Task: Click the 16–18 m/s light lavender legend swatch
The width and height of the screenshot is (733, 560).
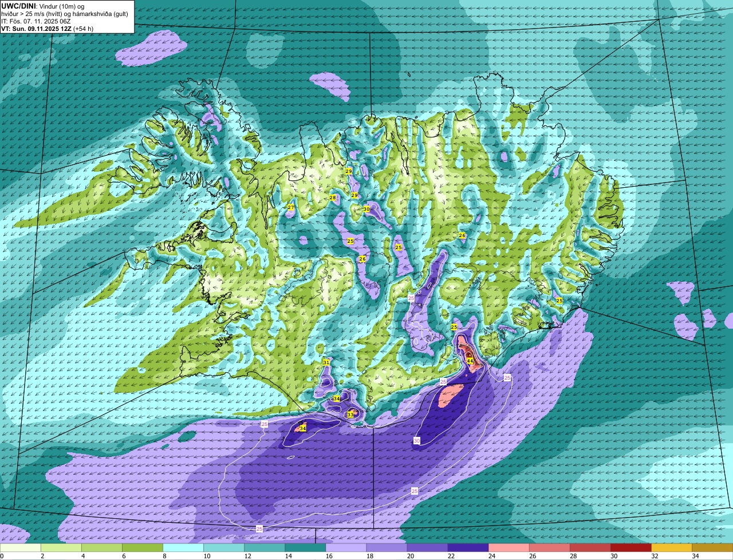Action: pos(346,548)
